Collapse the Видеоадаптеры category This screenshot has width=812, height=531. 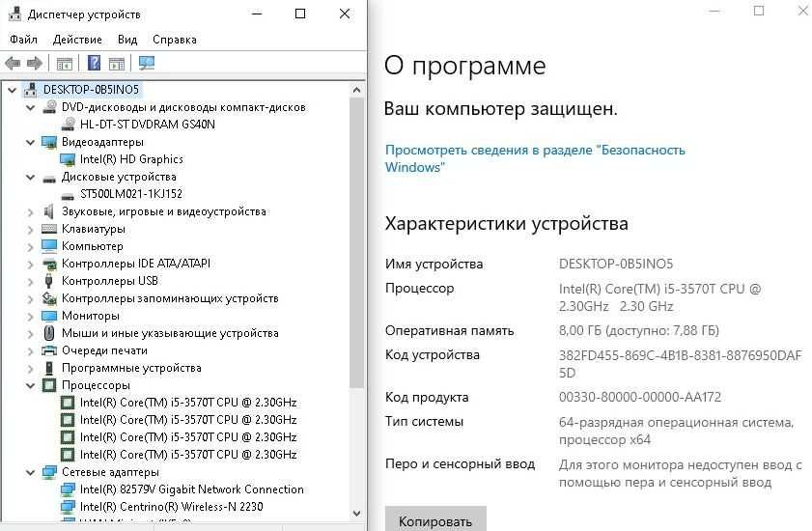[31, 143]
